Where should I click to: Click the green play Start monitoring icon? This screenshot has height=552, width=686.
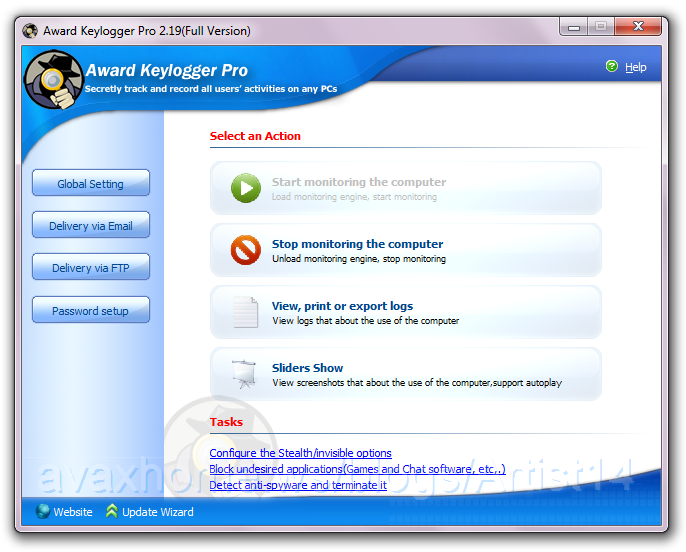click(246, 188)
